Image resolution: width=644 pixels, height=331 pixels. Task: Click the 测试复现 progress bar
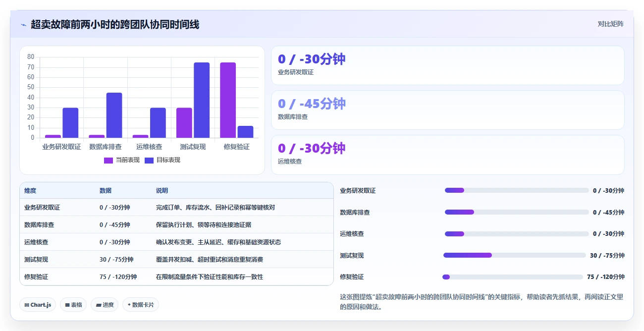515,255
